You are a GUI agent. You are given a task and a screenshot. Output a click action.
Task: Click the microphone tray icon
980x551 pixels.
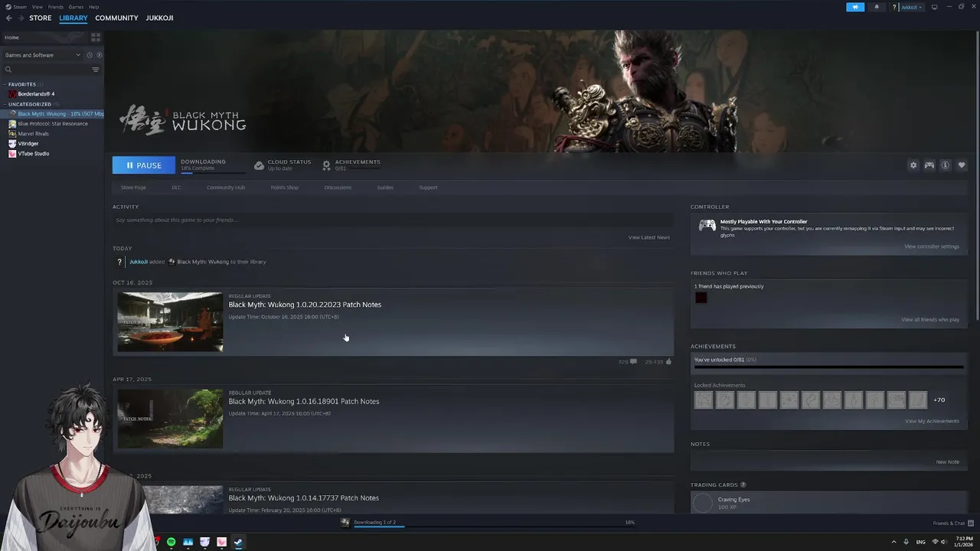[906, 542]
